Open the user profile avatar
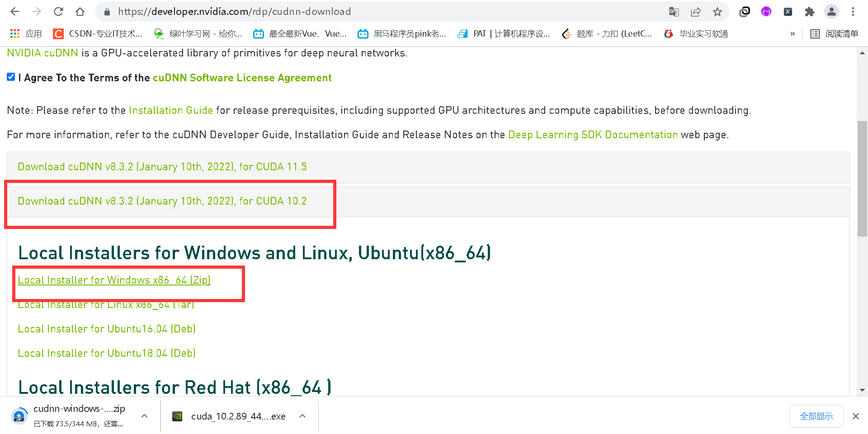868x434 pixels. [831, 12]
